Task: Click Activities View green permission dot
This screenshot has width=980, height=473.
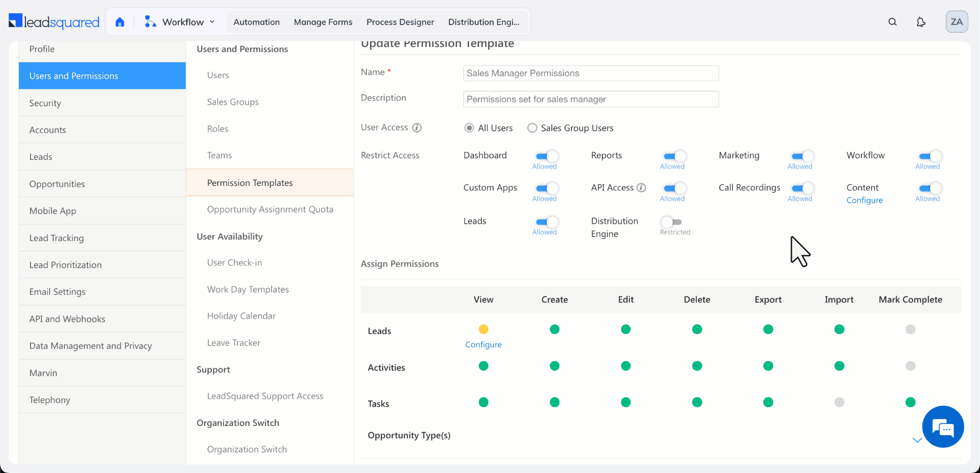Action: click(x=483, y=366)
